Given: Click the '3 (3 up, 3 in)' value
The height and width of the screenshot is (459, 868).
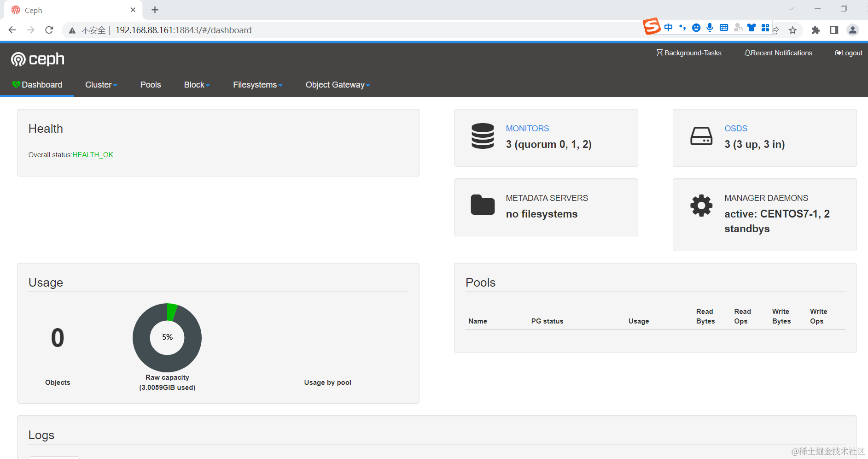Looking at the screenshot, I should 754,145.
